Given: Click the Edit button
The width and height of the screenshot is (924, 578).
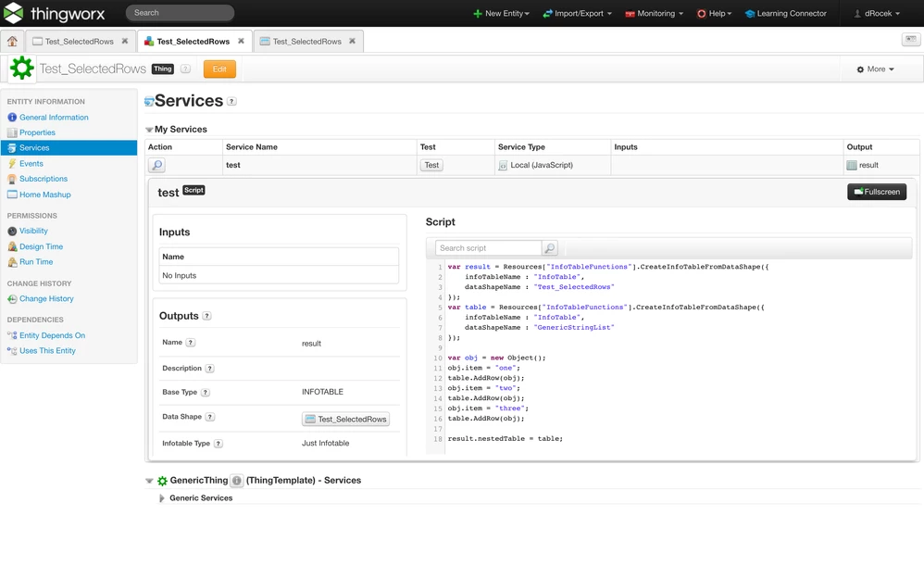Looking at the screenshot, I should point(219,69).
